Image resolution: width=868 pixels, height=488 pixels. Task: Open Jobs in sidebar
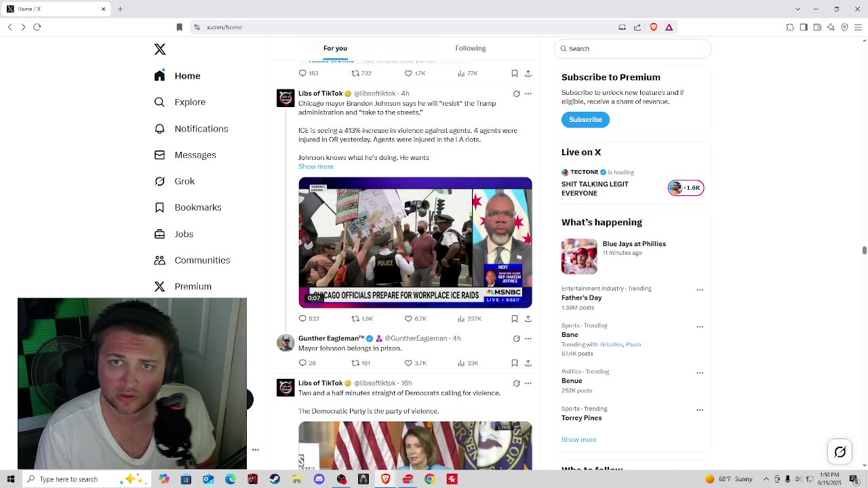click(174, 234)
